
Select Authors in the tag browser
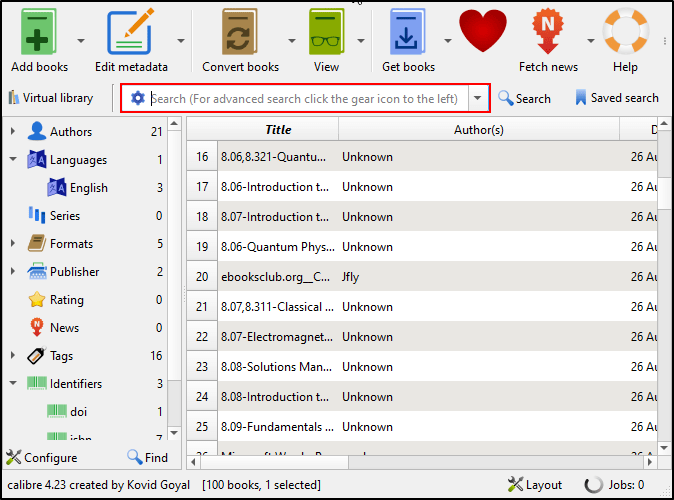(x=70, y=132)
